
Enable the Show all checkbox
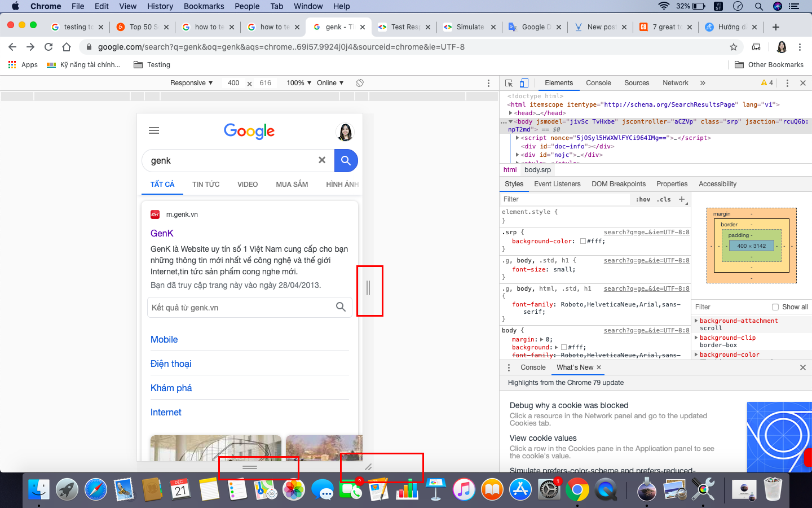point(775,307)
